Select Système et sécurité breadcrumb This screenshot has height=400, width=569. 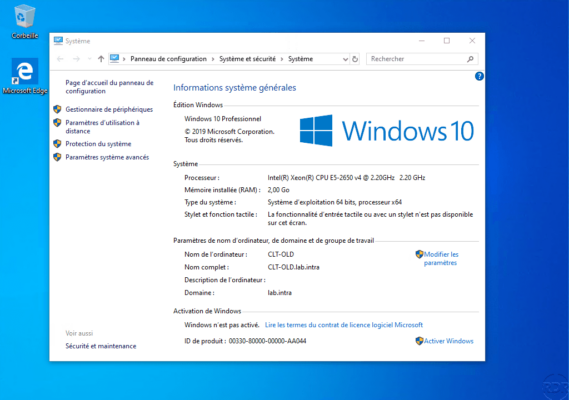247,59
